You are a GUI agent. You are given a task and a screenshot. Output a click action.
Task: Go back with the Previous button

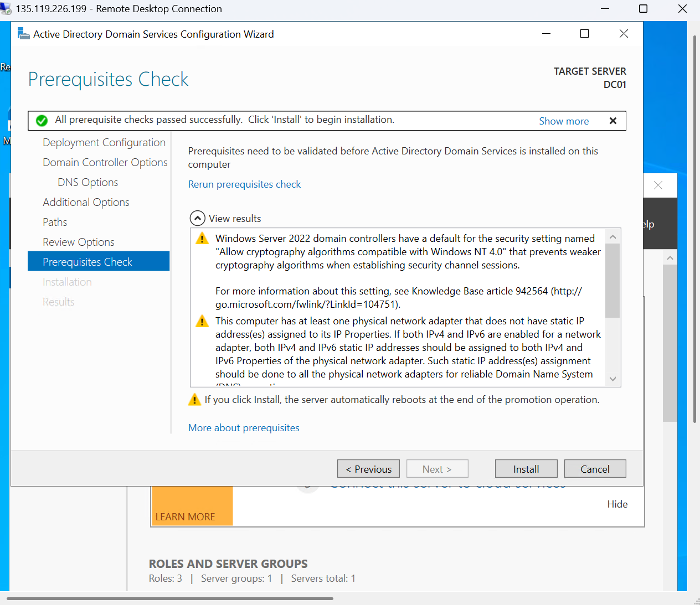(x=368, y=469)
